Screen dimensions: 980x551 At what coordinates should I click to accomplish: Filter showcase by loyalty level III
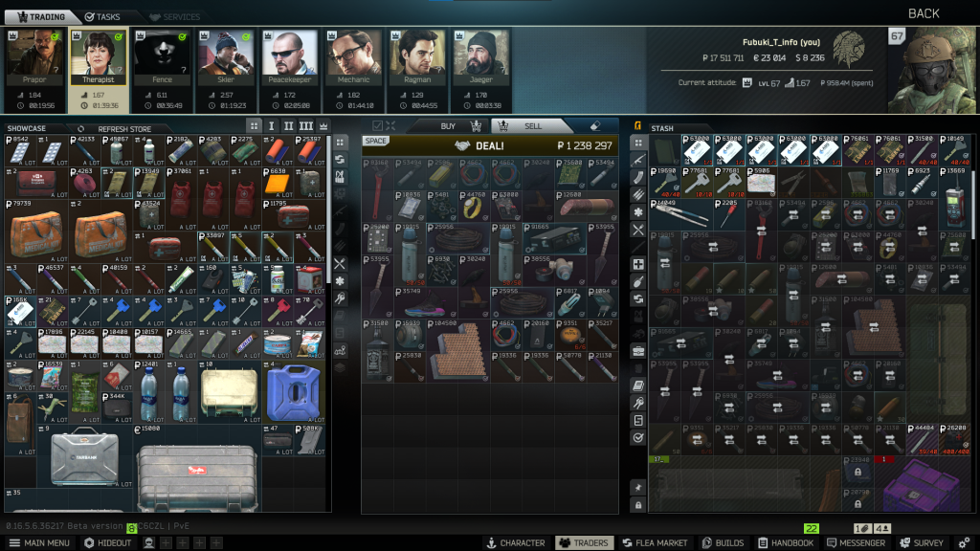(305, 126)
